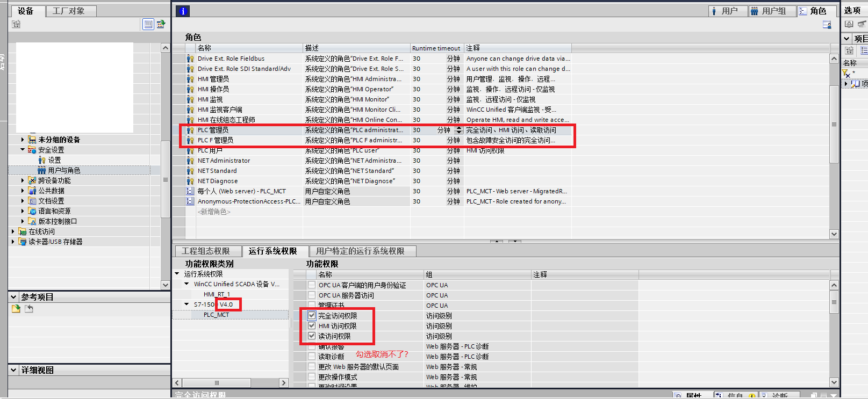This screenshot has width=868, height=399.
Task: Click the icon right of the list view button
Action: 161,24
